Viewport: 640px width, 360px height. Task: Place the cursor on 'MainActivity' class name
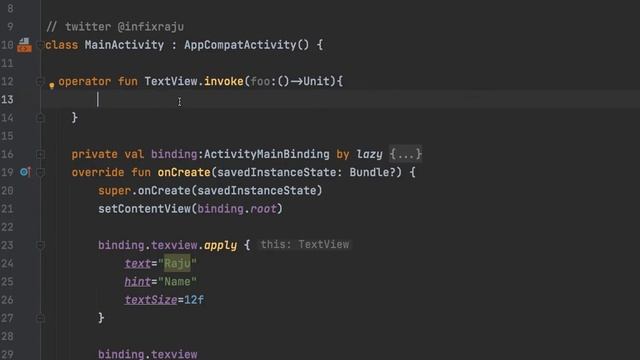(x=124, y=45)
